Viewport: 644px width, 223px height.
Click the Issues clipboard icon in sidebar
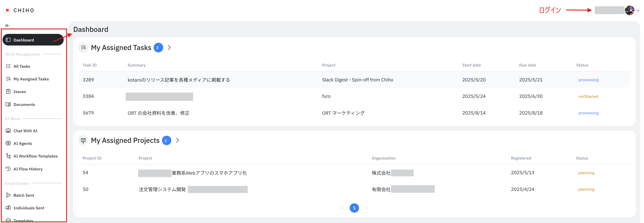click(8, 92)
